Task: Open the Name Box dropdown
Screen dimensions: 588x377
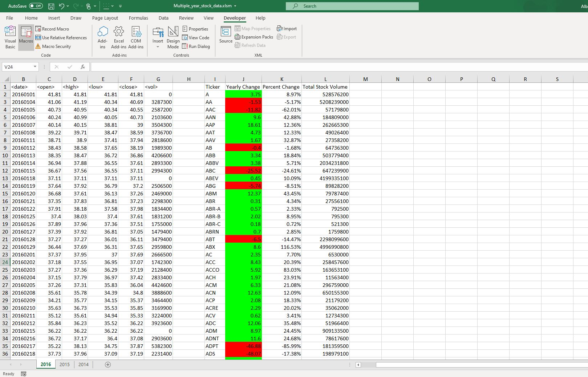Action: pyautogui.click(x=35, y=66)
